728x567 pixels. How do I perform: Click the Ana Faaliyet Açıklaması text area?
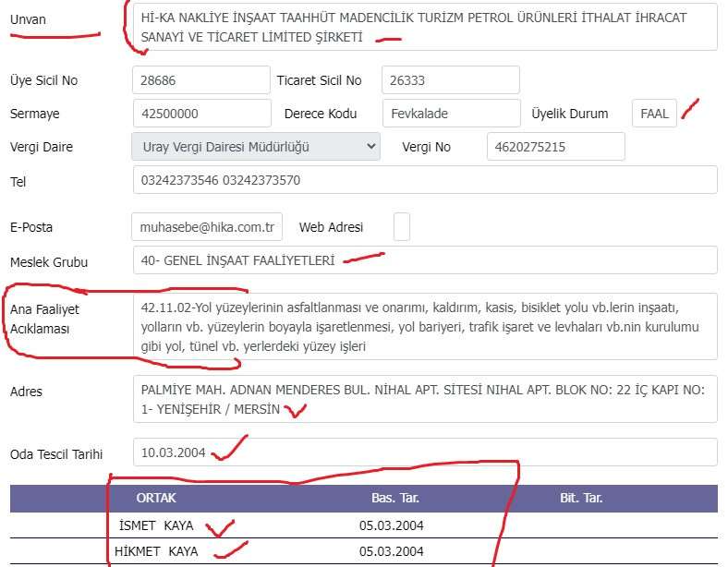coord(425,327)
